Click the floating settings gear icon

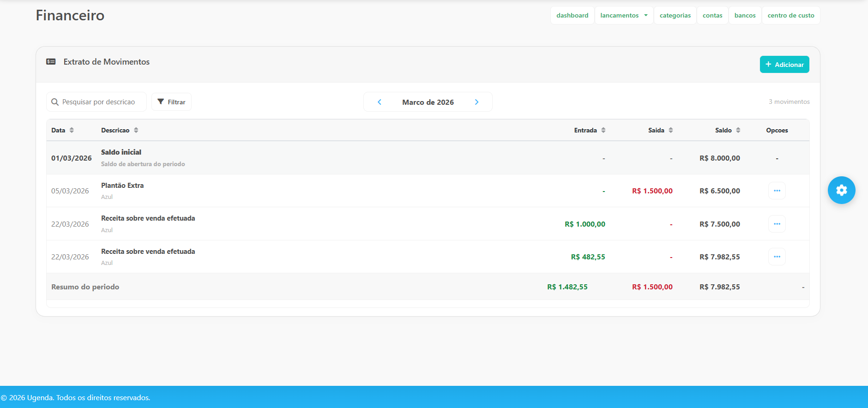tap(841, 190)
